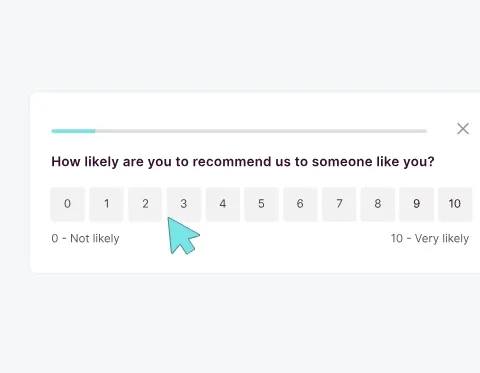
Task: Pick rating 2 on the recommendation scale
Action: [x=145, y=204]
